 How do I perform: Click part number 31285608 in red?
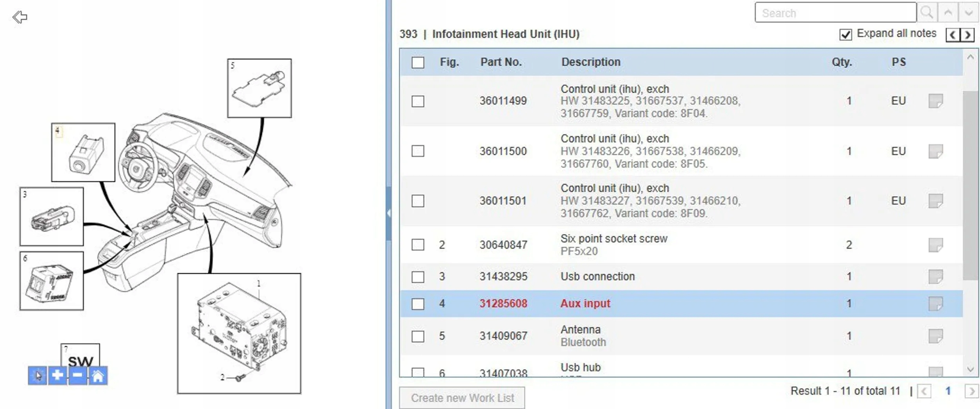point(503,304)
